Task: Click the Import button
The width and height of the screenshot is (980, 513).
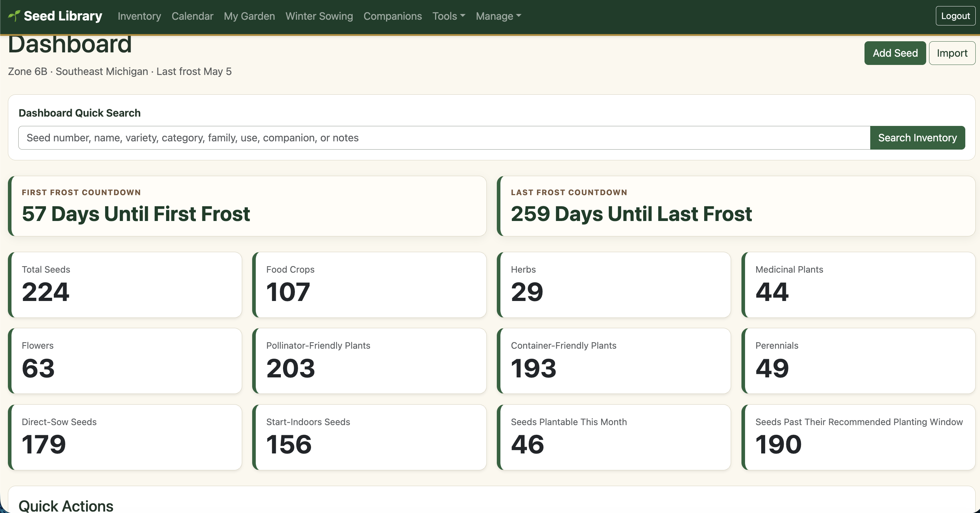Action: click(952, 53)
